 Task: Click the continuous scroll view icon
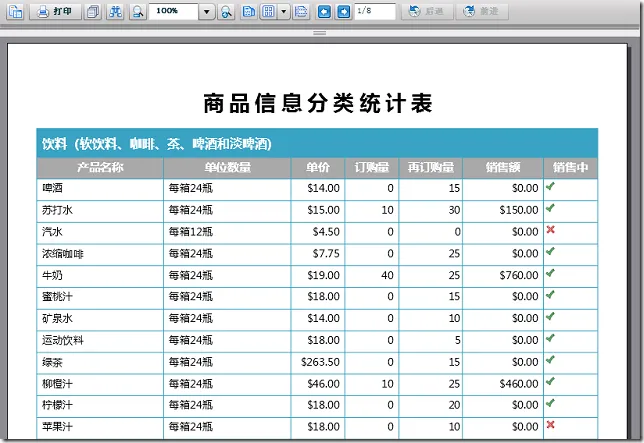point(301,11)
